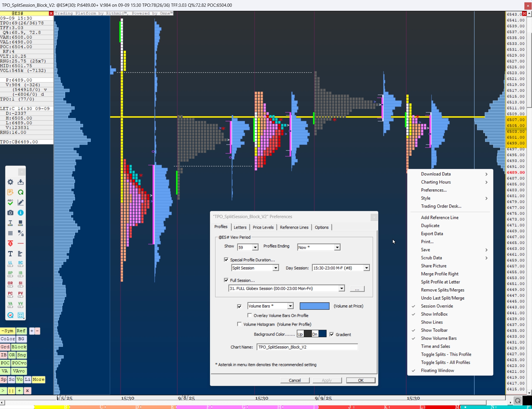This screenshot has height=409, width=532.
Task: Click the yellow More button
Action: (38, 379)
